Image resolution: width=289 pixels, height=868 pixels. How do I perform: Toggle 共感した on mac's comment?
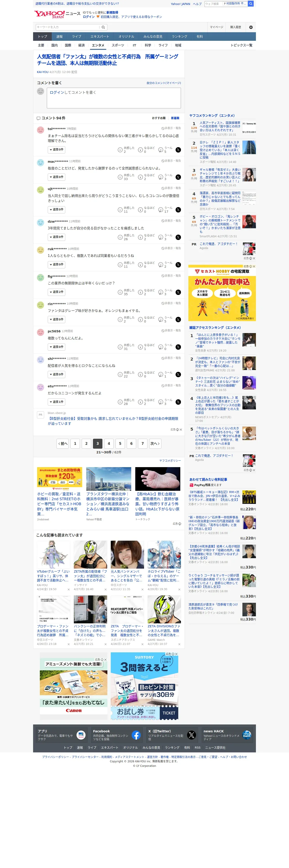[126, 177]
